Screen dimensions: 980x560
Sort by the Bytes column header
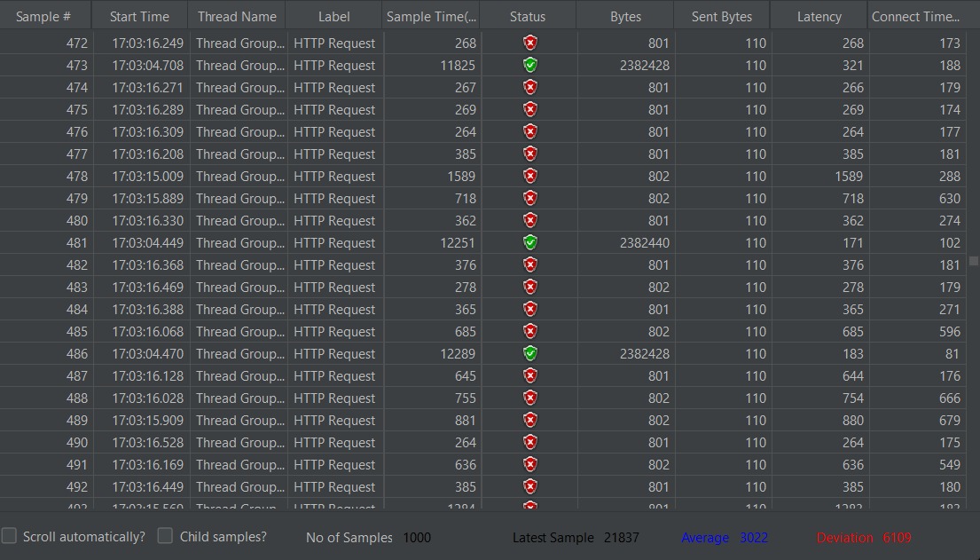pos(625,16)
